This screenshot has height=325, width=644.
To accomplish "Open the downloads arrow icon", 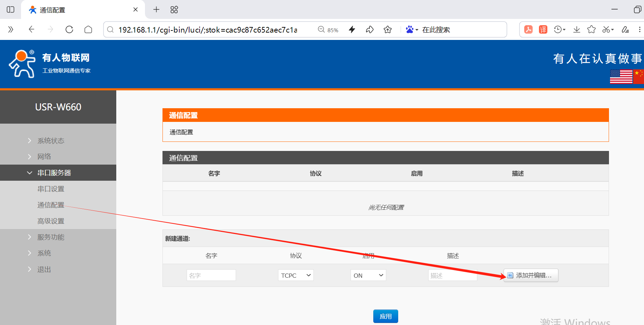I will click(576, 30).
